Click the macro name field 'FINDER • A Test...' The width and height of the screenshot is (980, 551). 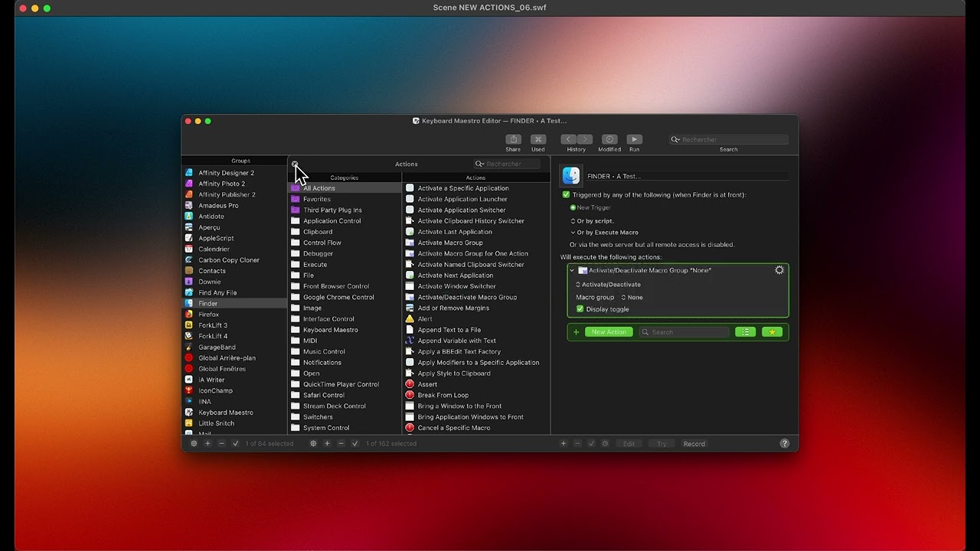[x=688, y=176]
